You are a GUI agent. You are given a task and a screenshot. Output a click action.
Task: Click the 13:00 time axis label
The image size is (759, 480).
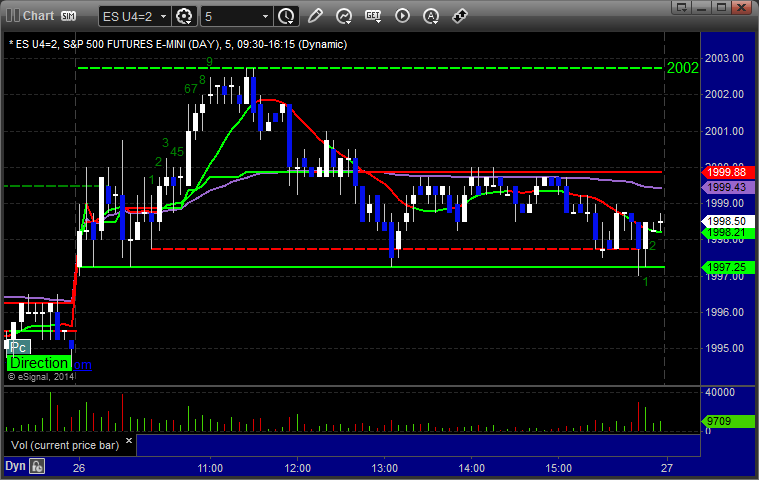(x=384, y=468)
